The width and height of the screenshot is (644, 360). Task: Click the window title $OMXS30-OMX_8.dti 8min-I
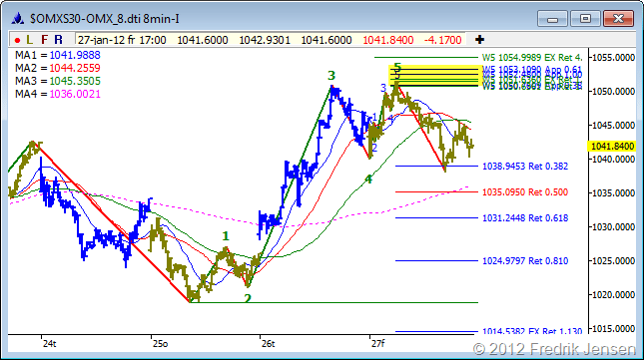[x=104, y=19]
